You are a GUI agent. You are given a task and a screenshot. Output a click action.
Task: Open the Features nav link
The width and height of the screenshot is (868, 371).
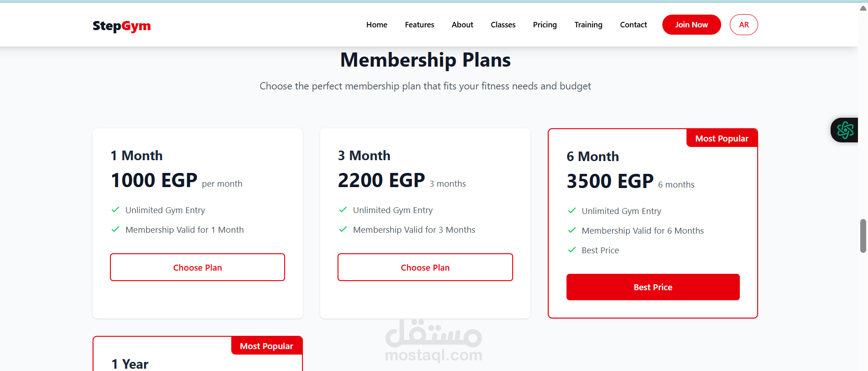419,25
